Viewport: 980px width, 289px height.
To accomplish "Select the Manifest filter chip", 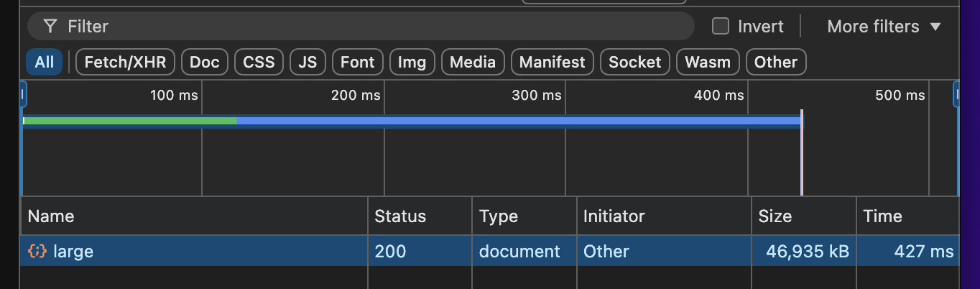I will [552, 62].
